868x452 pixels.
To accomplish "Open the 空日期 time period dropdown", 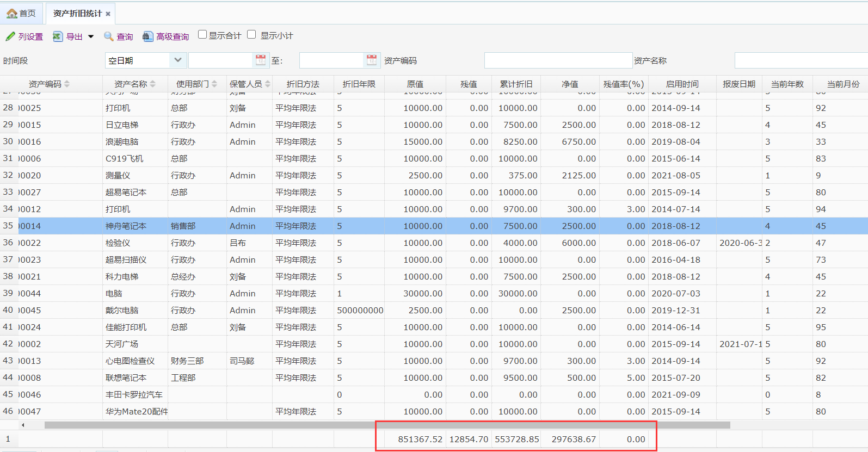I will [177, 60].
